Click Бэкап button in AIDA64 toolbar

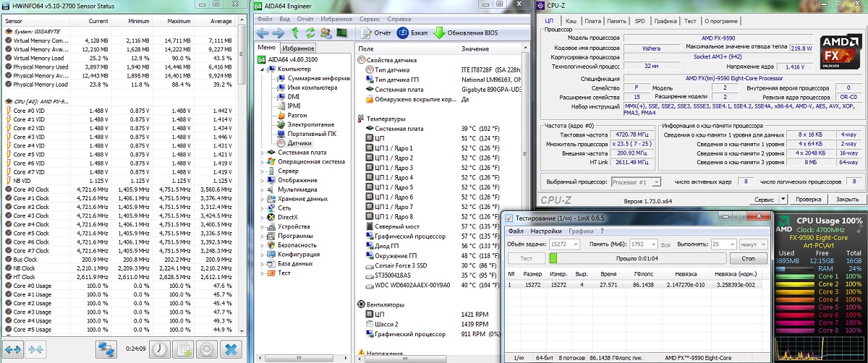click(x=412, y=33)
